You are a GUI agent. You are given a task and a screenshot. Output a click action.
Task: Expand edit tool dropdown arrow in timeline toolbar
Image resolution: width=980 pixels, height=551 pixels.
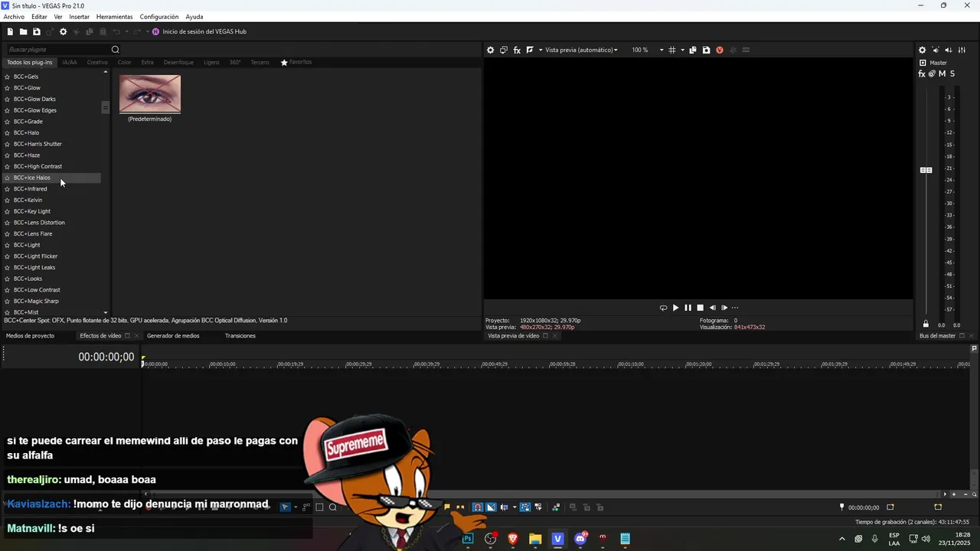pyautogui.click(x=296, y=507)
